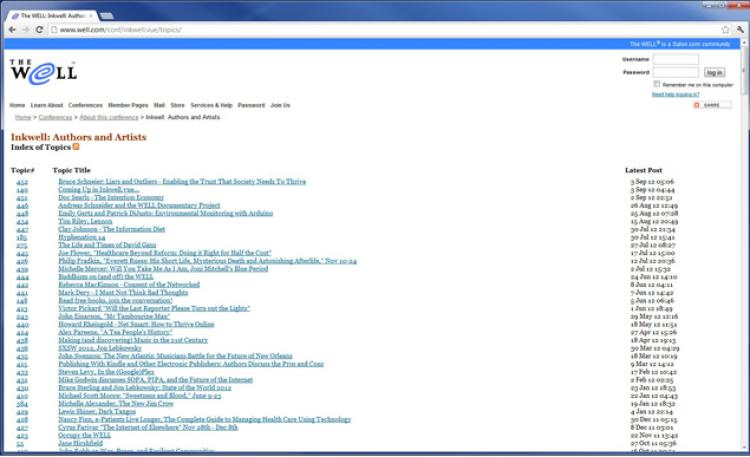Open Learn About menu
This screenshot has width=750, height=457.
[x=47, y=105]
